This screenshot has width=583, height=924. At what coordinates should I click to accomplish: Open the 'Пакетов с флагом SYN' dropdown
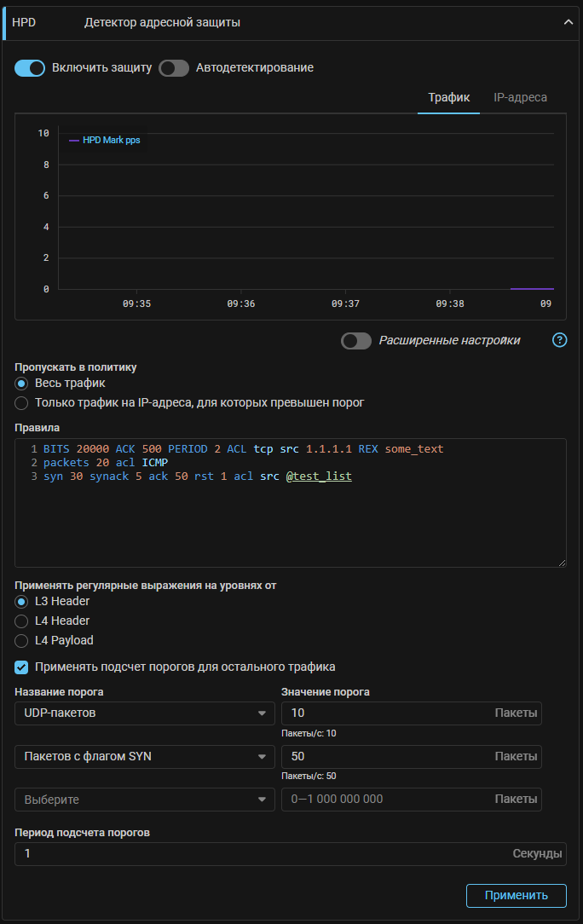coord(145,757)
